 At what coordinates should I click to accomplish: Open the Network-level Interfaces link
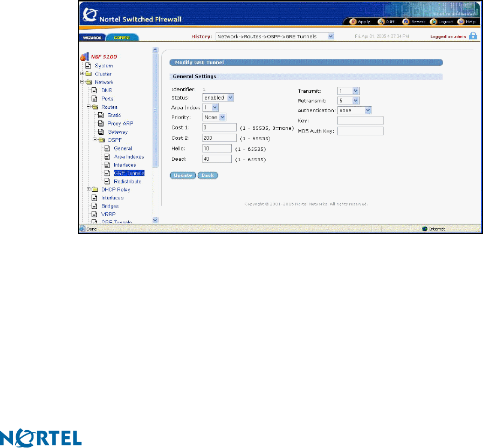(113, 198)
